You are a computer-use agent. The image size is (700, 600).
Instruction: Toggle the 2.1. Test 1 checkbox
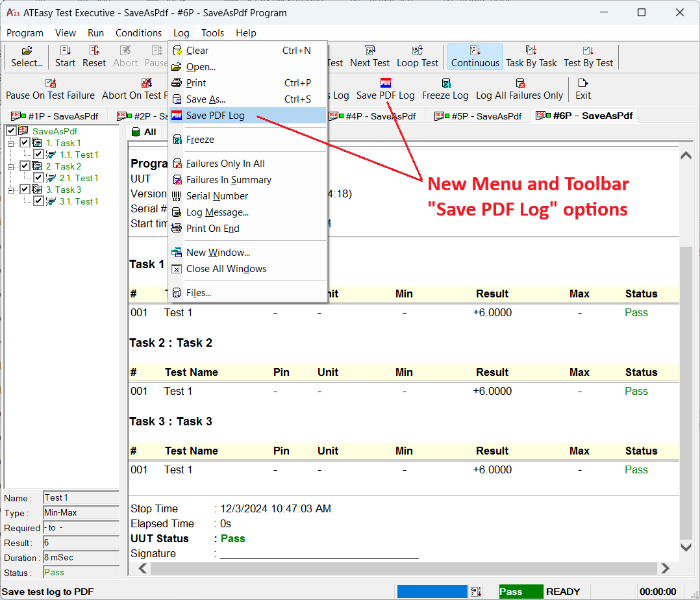pos(39,177)
